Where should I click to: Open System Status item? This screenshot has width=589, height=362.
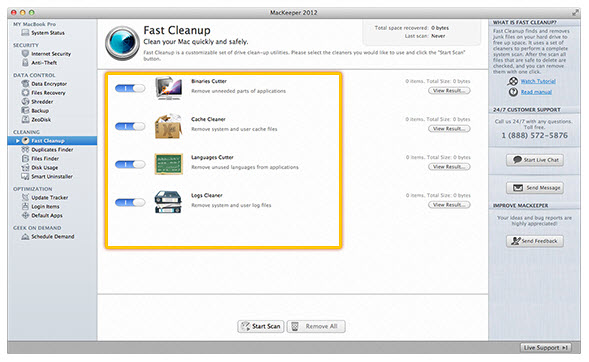click(x=43, y=33)
